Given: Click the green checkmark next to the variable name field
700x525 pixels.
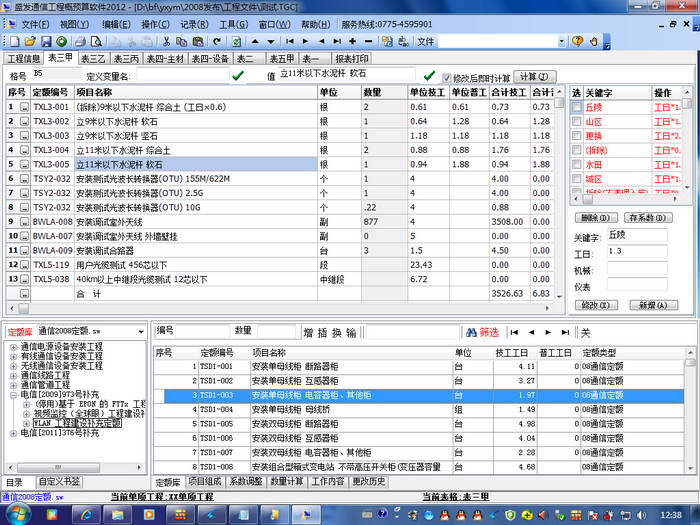Looking at the screenshot, I should coord(237,76).
